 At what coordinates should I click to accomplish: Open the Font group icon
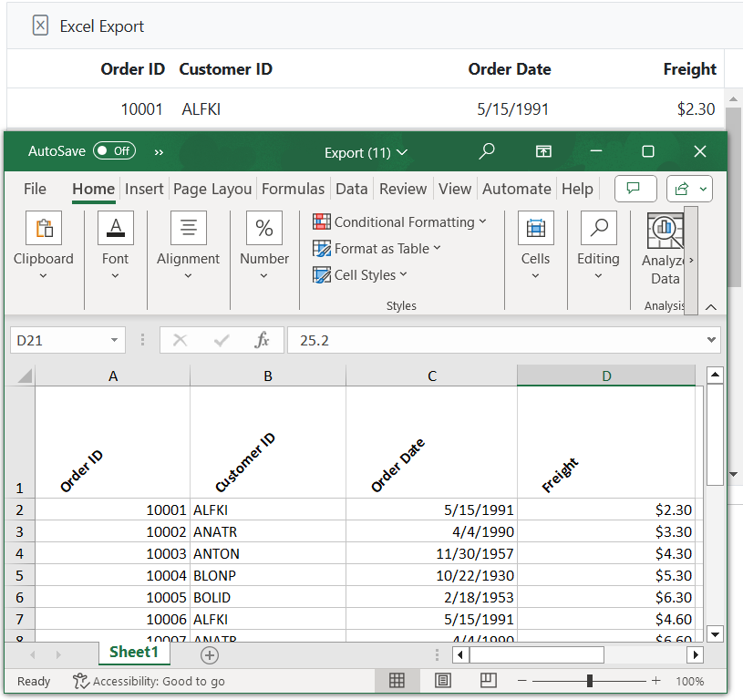click(x=115, y=228)
